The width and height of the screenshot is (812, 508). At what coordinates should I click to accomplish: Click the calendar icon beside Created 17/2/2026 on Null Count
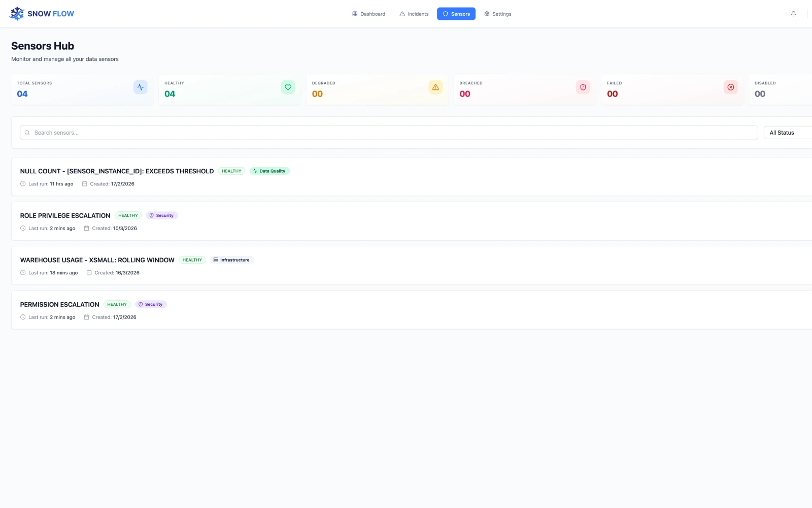85,184
